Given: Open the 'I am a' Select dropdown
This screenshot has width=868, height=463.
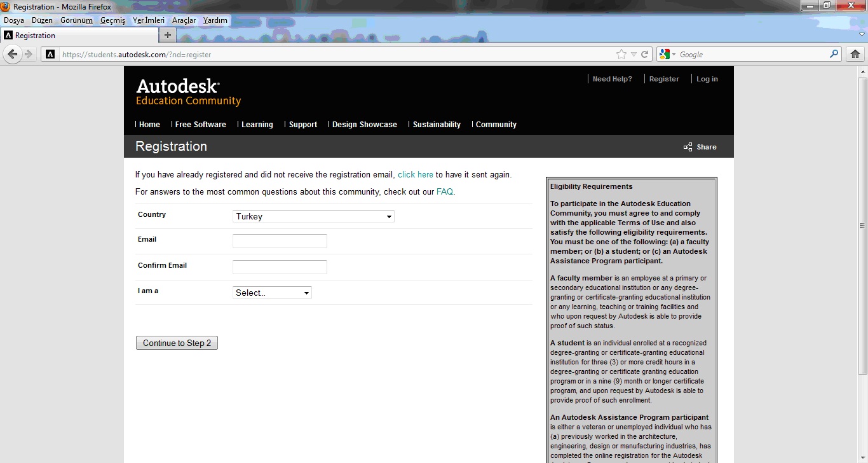Looking at the screenshot, I should point(272,293).
